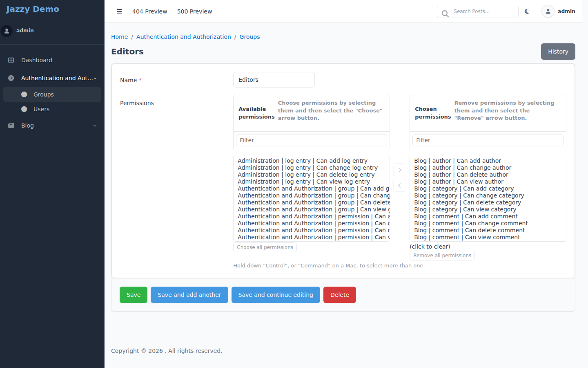This screenshot has height=368, width=588.
Task: Click the search magnifier icon
Action: pyautogui.click(x=445, y=13)
